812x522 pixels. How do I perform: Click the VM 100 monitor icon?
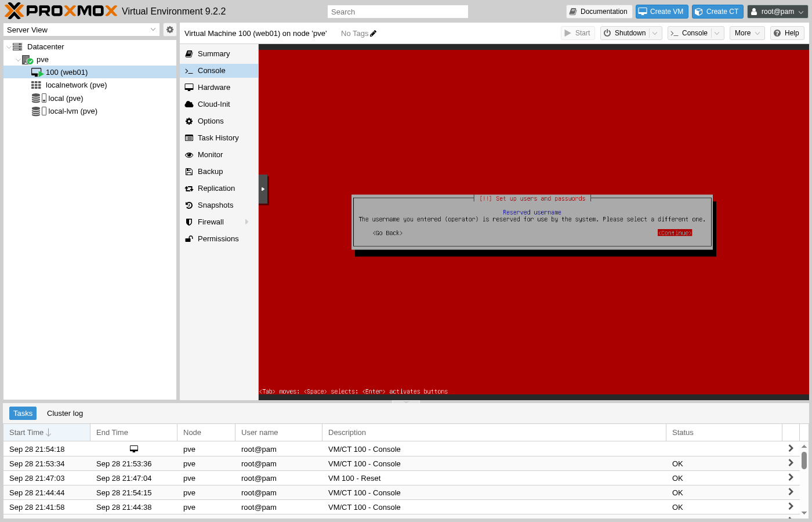tap(37, 72)
